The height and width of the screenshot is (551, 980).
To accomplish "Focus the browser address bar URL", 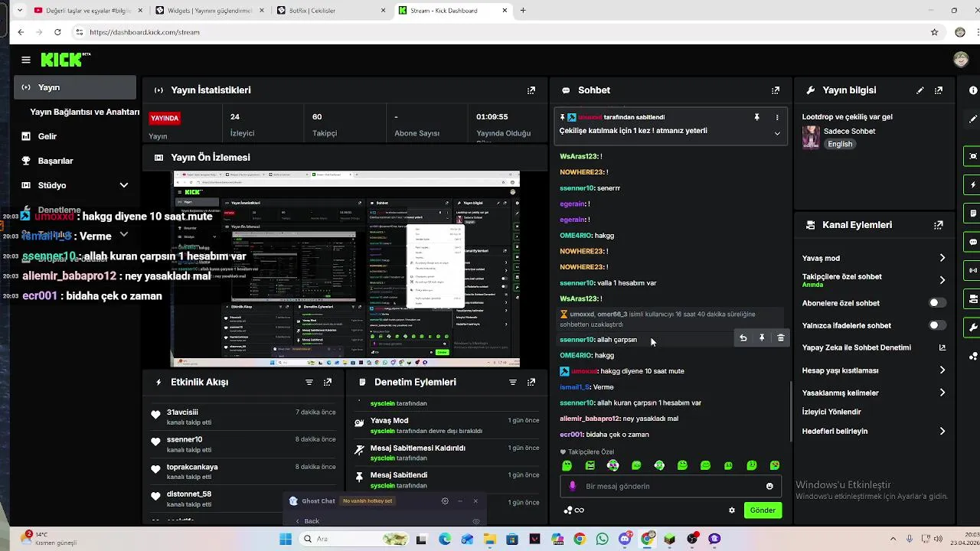I will (x=144, y=32).
